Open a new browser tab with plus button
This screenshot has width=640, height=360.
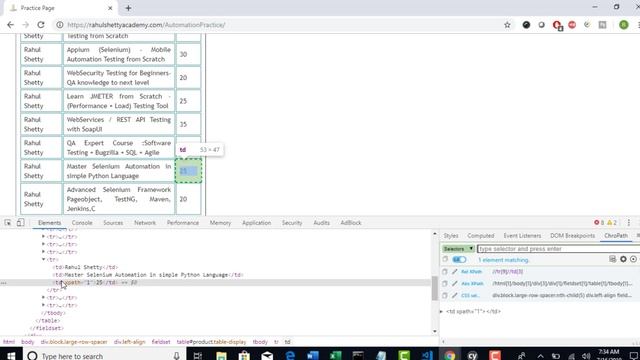pos(128,8)
